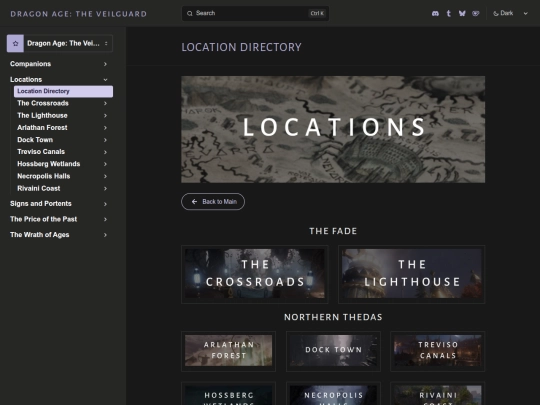540x405 pixels.
Task: Open The Lighthouse location card
Action: 412,274
